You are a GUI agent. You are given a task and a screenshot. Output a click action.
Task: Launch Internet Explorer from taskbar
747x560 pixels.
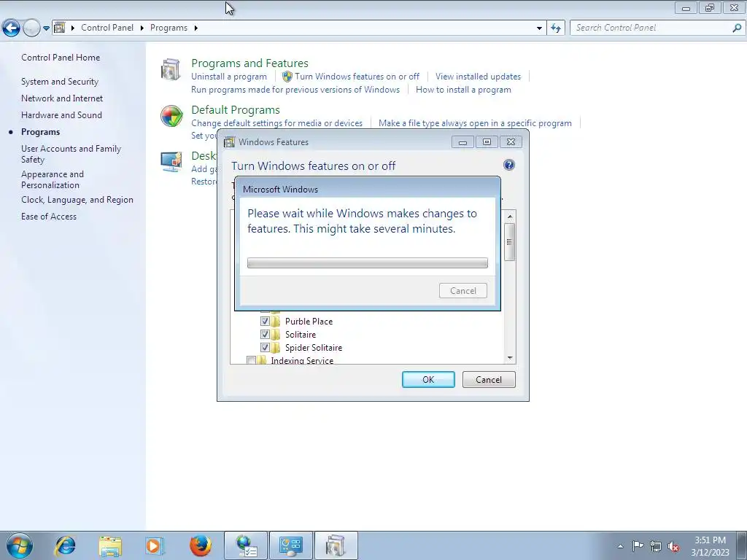click(65, 545)
